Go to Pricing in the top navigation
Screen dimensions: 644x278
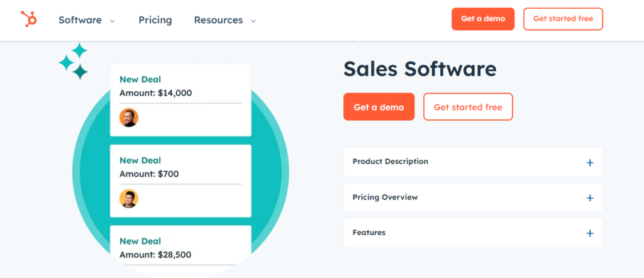tap(155, 20)
